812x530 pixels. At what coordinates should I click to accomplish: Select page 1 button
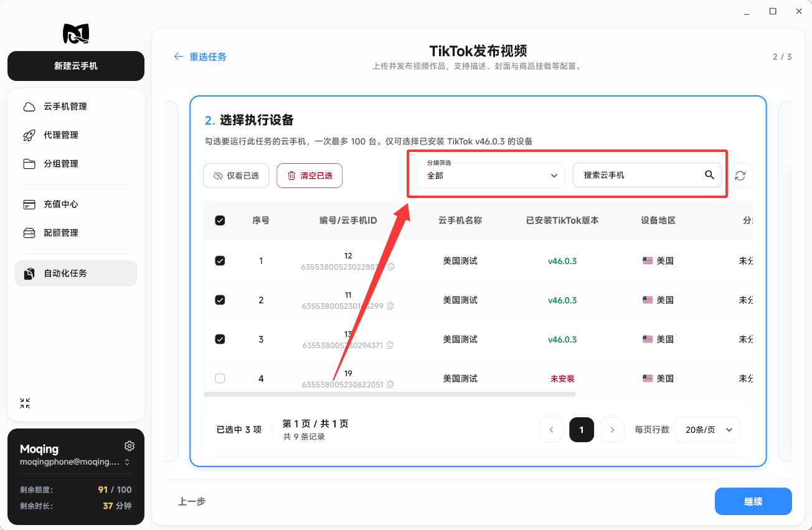(x=582, y=430)
